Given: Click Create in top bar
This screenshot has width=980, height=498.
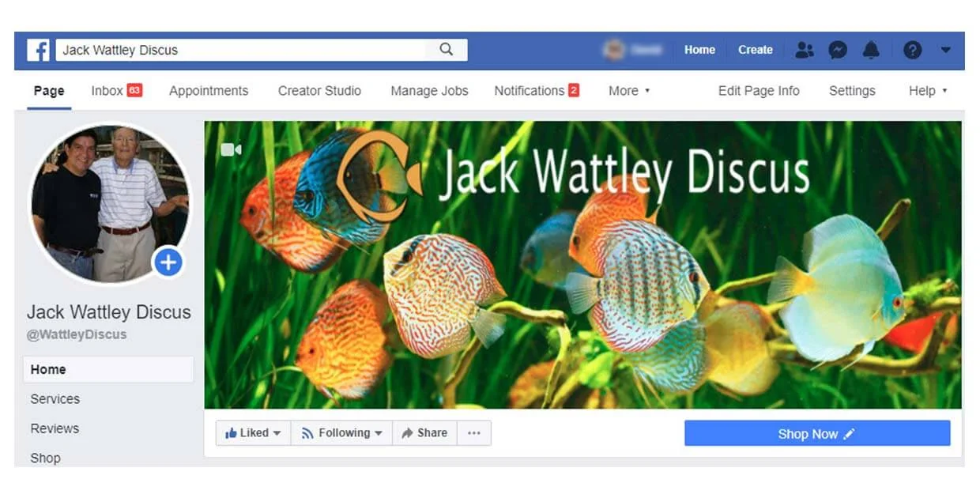Looking at the screenshot, I should (756, 50).
